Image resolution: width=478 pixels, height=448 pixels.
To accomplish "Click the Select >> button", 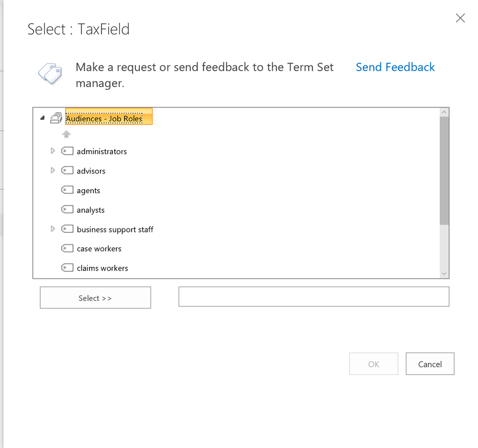I will click(x=95, y=297).
